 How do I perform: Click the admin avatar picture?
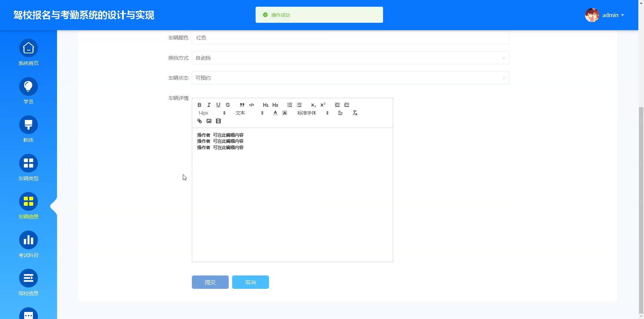point(592,15)
